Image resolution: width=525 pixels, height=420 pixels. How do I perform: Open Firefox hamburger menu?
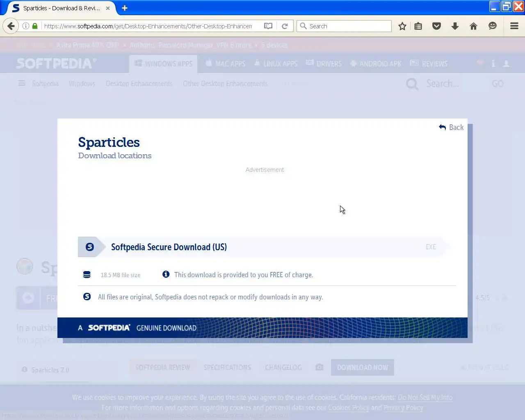(514, 26)
